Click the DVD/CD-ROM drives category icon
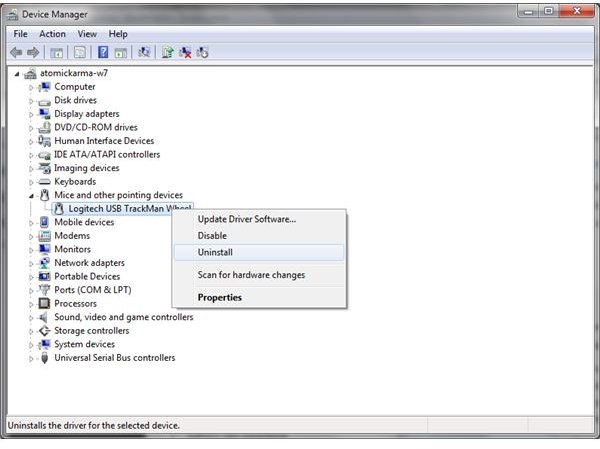600x449 pixels. (x=44, y=127)
